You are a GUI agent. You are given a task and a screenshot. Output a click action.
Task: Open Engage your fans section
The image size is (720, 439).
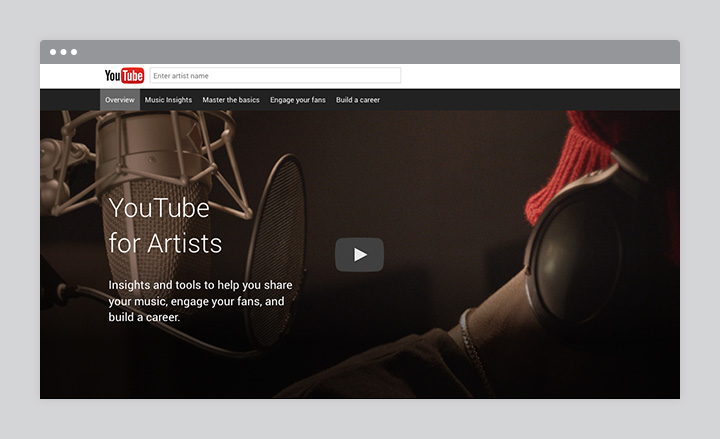(x=298, y=100)
